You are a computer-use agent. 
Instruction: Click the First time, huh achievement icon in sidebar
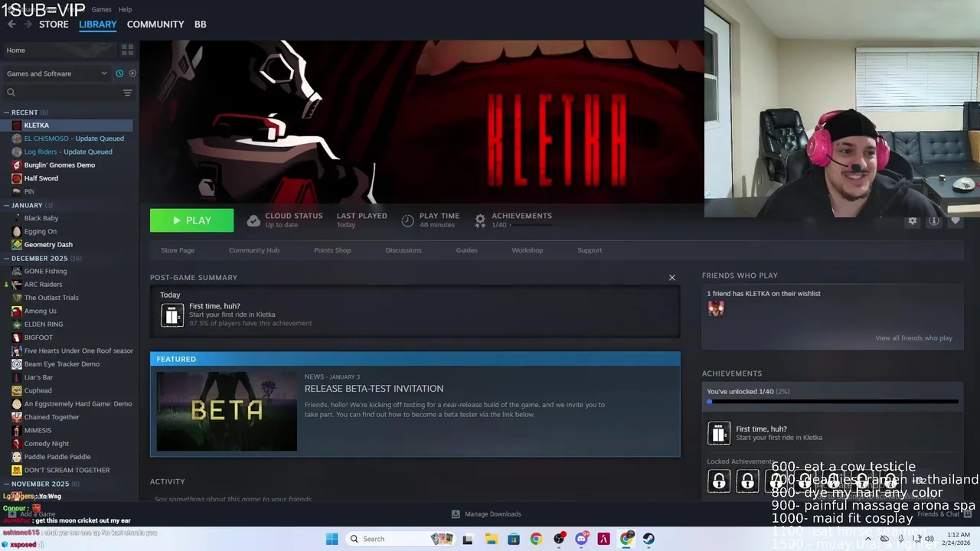[719, 433]
